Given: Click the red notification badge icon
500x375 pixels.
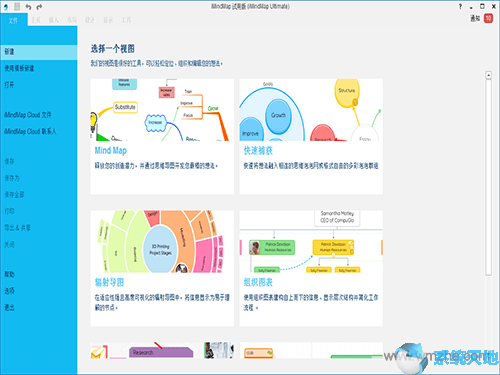Looking at the screenshot, I should pyautogui.click(x=488, y=18).
